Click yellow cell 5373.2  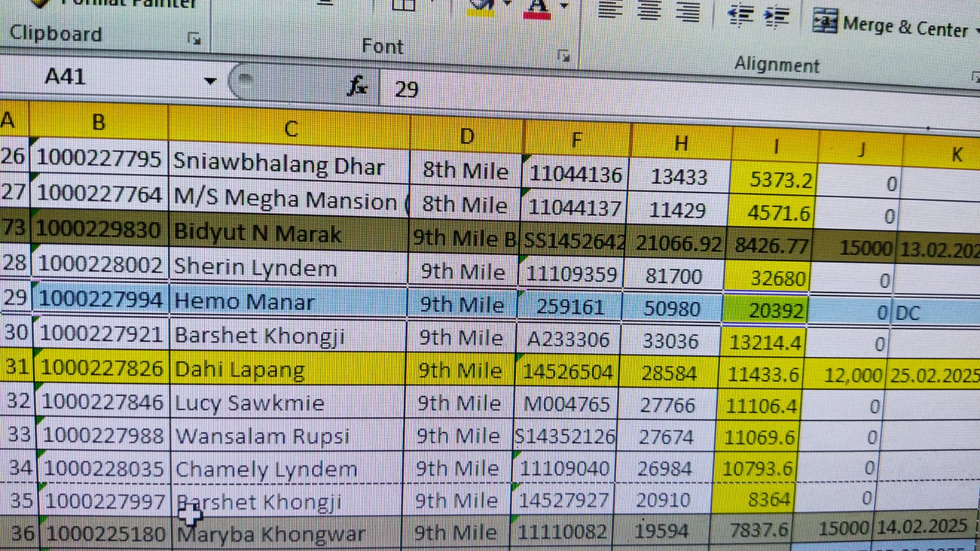tap(773, 180)
